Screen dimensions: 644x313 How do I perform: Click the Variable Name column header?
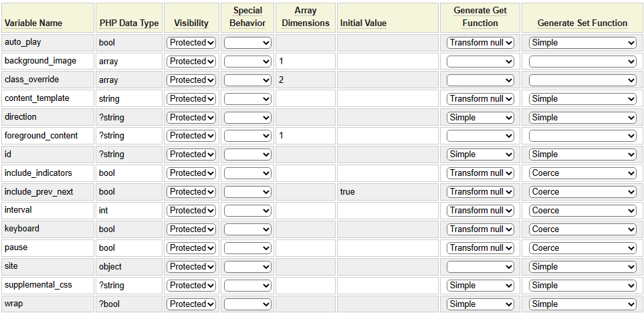point(33,23)
